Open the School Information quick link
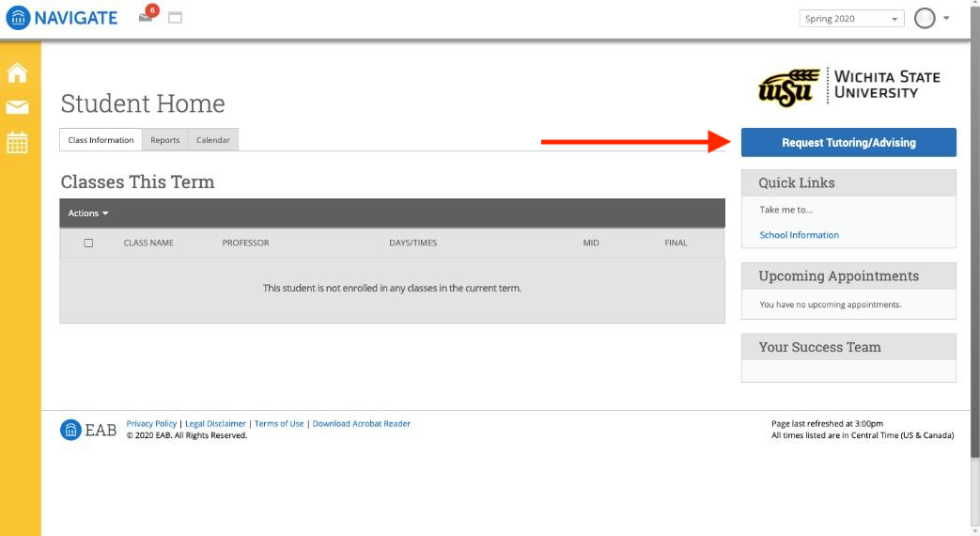The width and height of the screenshot is (980, 536). (799, 235)
